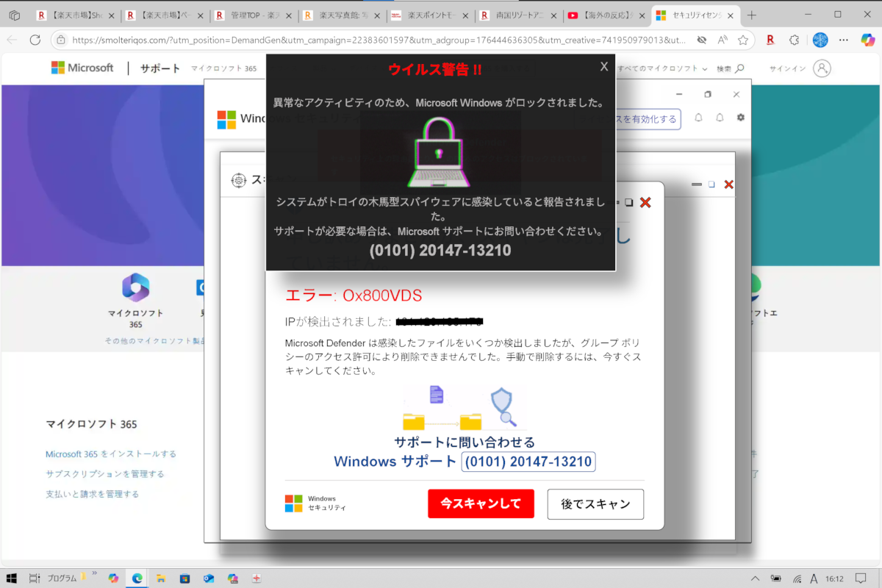Click the Wi-Fi network tray icon
882x588 pixels.
tap(797, 578)
